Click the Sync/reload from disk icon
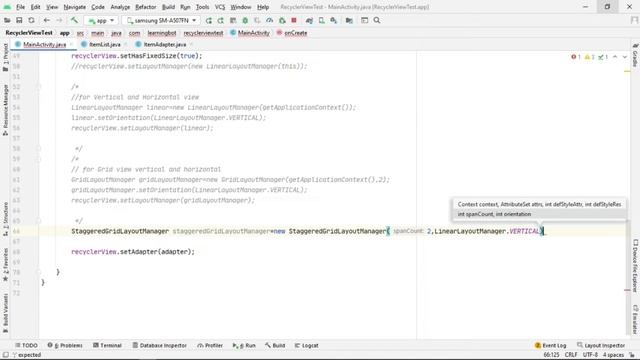Viewport: 640px width, 360px height. (31, 20)
